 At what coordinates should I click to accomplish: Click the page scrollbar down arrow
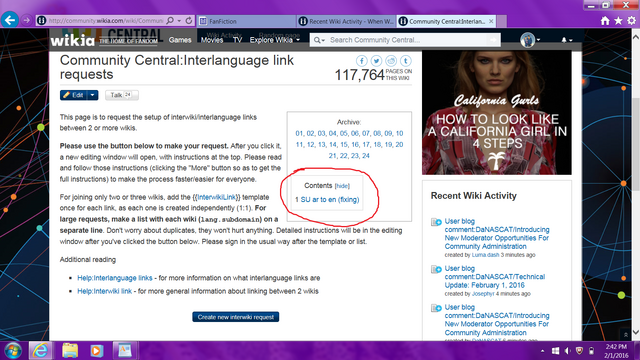click(x=635, y=332)
